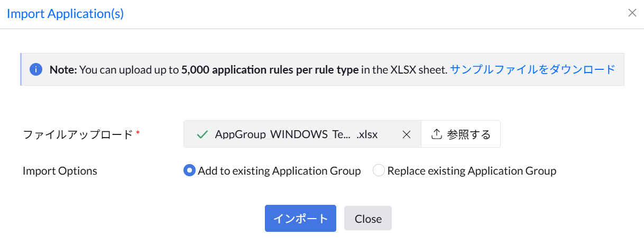Image resolution: width=644 pixels, height=244 pixels.
Task: Close the Import Application(s) dialog with the X
Action: 632,13
